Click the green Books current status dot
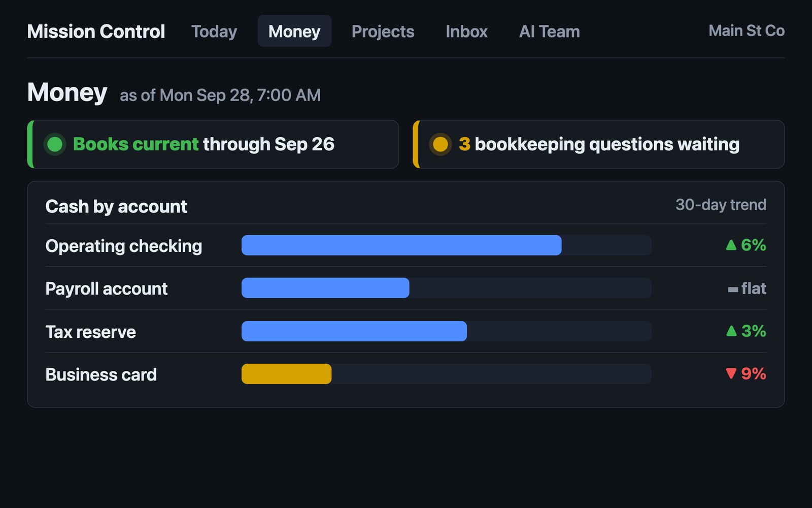Screen dimensions: 812x508 55,144
